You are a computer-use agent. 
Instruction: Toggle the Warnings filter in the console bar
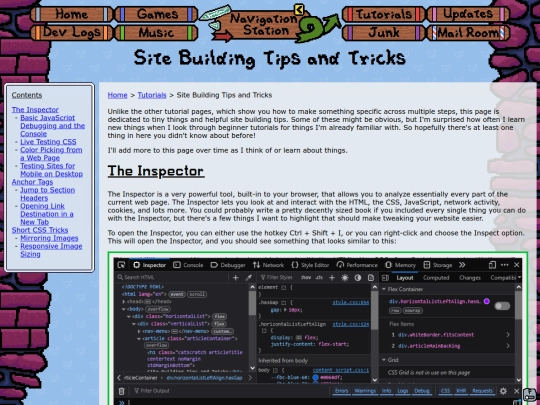[x=365, y=391]
